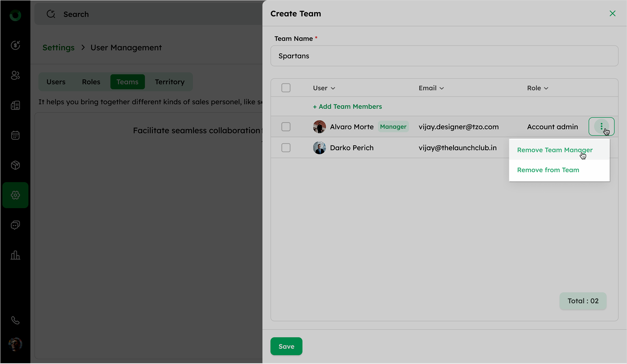Tick the checkbox for Alvaro Morte

(286, 127)
